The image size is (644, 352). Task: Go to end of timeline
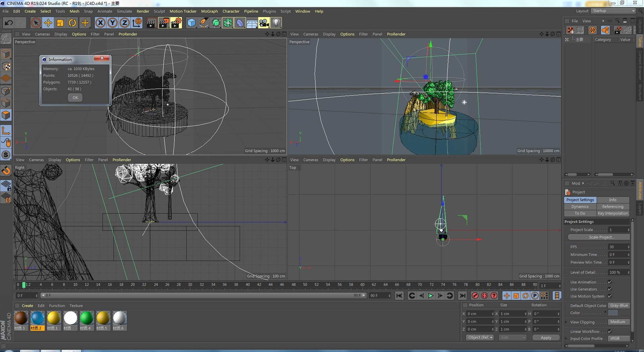[x=462, y=296]
